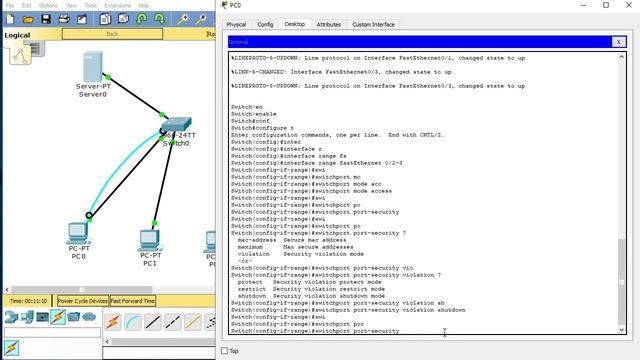This screenshot has width=640, height=360.
Task: Click the green Redo arrow icon
Action: pos(160,19)
